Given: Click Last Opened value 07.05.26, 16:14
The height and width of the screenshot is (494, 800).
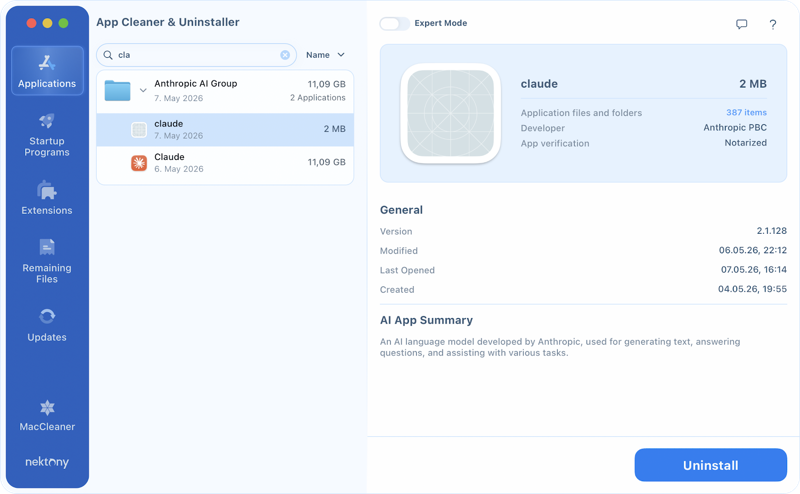Looking at the screenshot, I should point(754,269).
